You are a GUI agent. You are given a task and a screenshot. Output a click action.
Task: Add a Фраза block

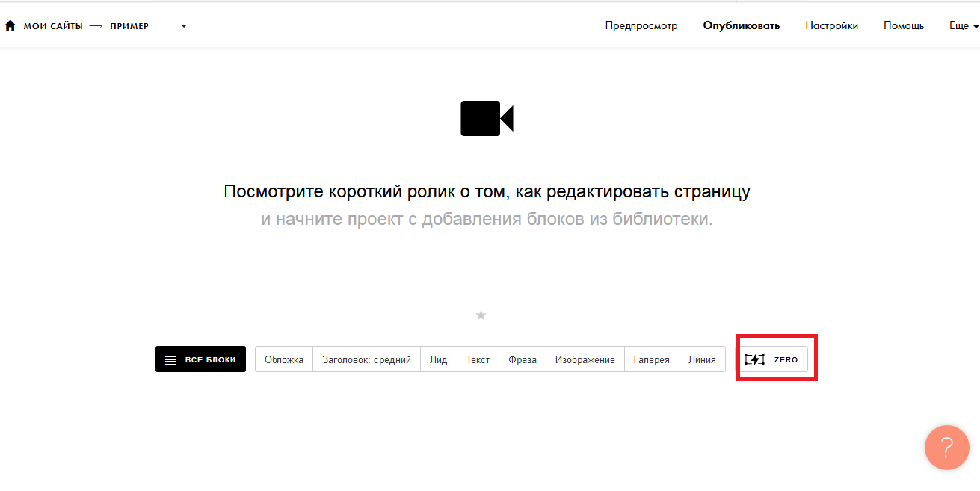pos(523,359)
